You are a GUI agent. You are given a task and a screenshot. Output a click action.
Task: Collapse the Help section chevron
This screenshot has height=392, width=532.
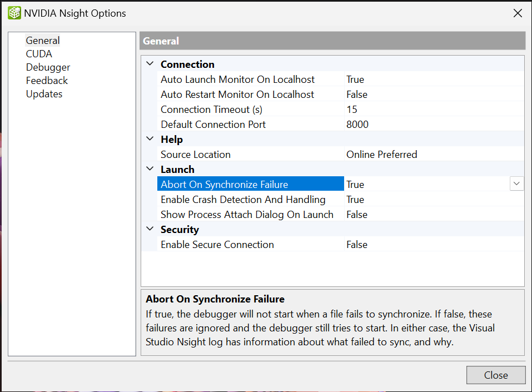pos(150,139)
